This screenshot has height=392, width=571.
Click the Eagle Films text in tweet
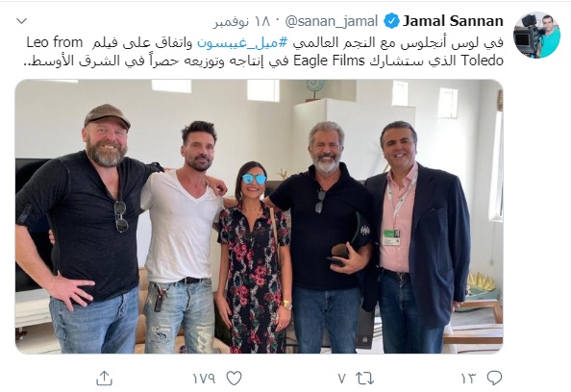point(329,61)
